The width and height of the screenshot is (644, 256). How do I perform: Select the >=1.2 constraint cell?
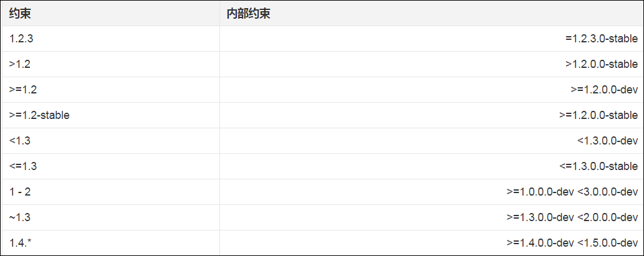110,90
